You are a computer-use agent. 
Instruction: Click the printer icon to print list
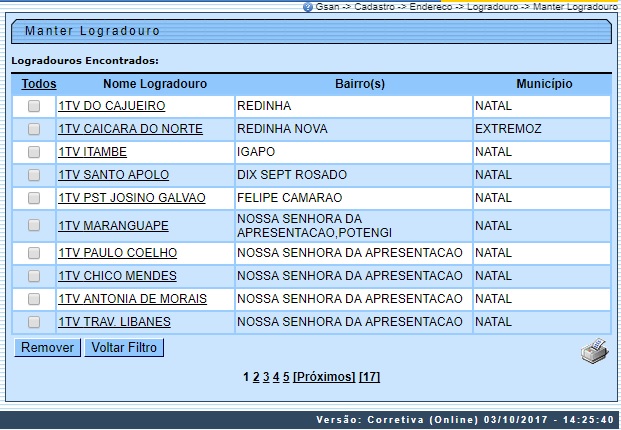click(594, 351)
